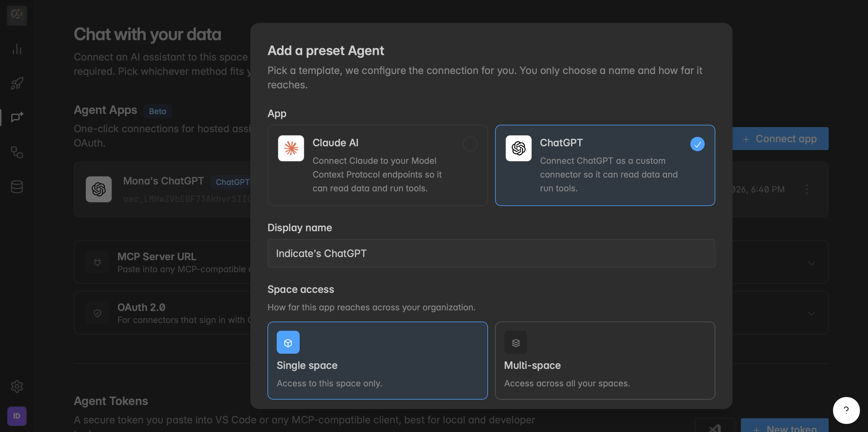Click the Chat with your data heading
This screenshot has width=868, height=432.
148,34
